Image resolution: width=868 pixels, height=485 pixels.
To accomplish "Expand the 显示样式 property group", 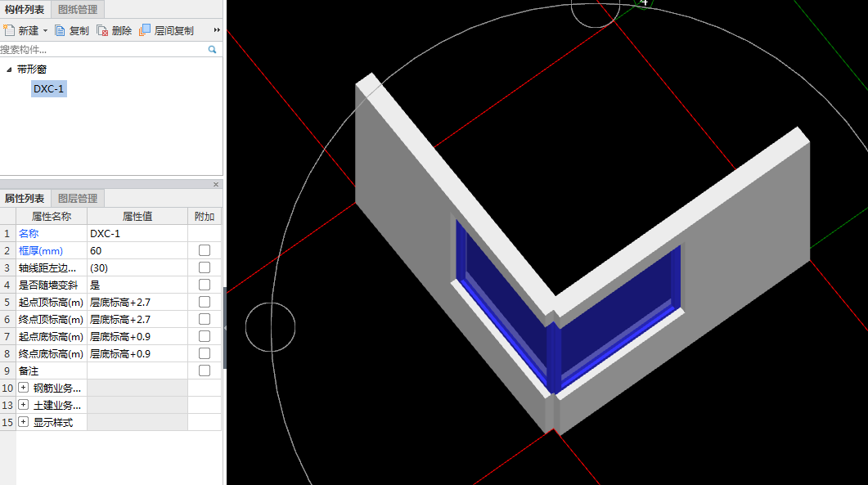I will (x=23, y=422).
